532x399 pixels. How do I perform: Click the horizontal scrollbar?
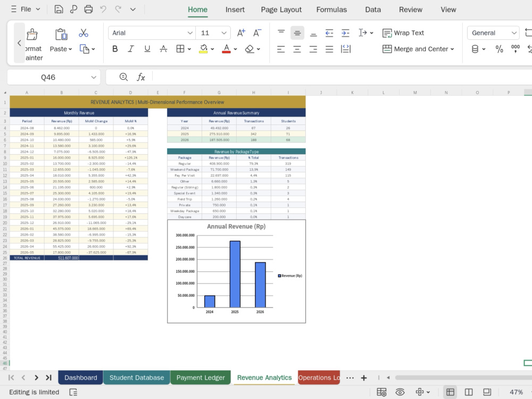[x=463, y=378]
